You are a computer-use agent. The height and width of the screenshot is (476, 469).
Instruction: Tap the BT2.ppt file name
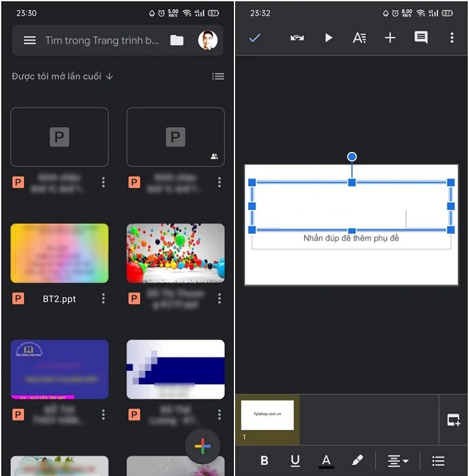click(59, 299)
